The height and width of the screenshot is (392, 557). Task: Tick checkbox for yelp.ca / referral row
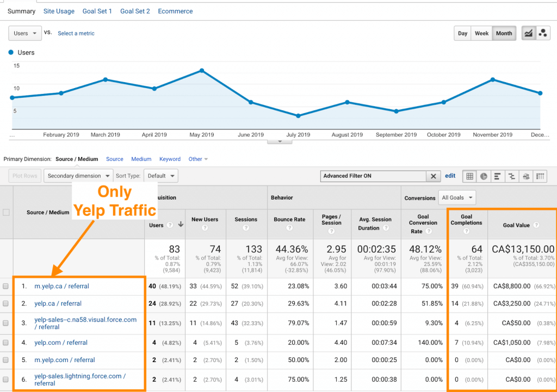click(x=5, y=303)
